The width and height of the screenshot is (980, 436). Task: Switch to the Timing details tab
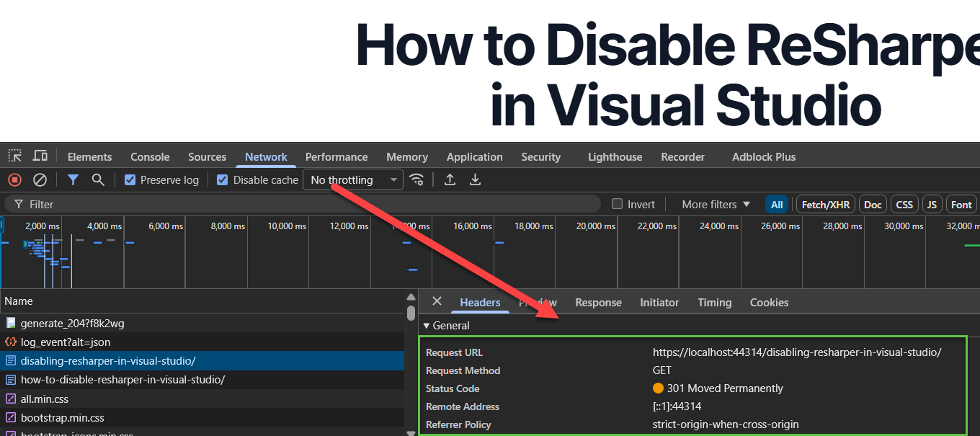[x=714, y=303]
